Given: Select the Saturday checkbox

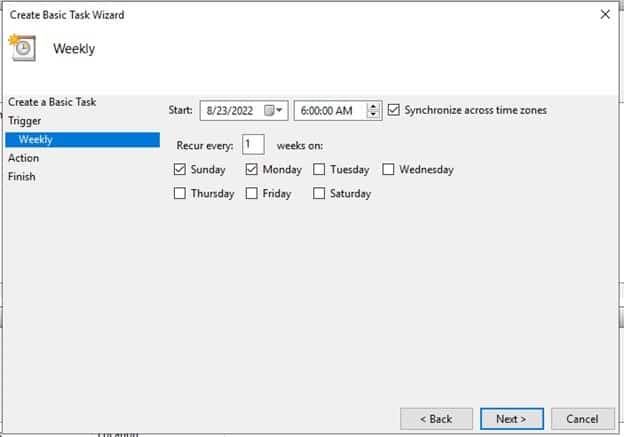Looking at the screenshot, I should (319, 194).
